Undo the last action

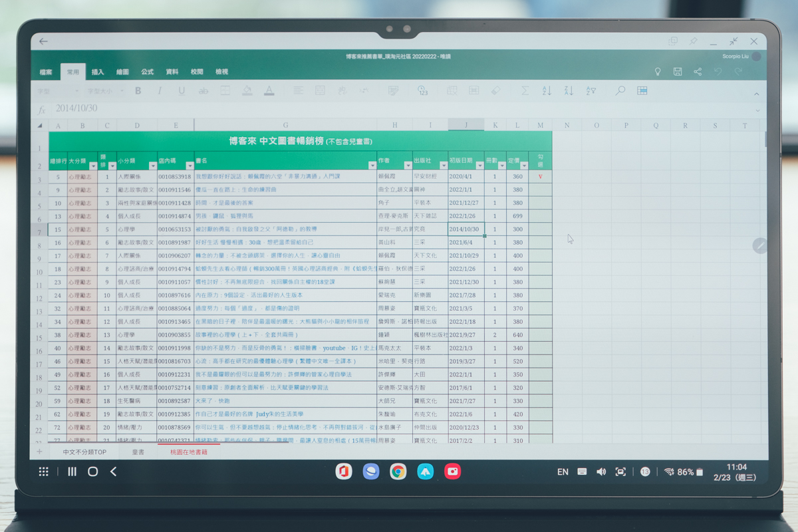[718, 72]
